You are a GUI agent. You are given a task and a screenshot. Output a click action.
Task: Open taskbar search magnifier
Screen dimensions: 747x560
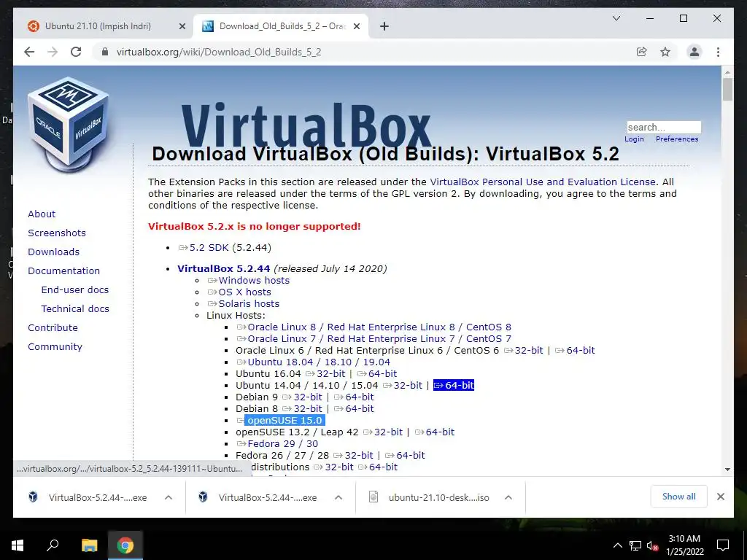tap(53, 545)
